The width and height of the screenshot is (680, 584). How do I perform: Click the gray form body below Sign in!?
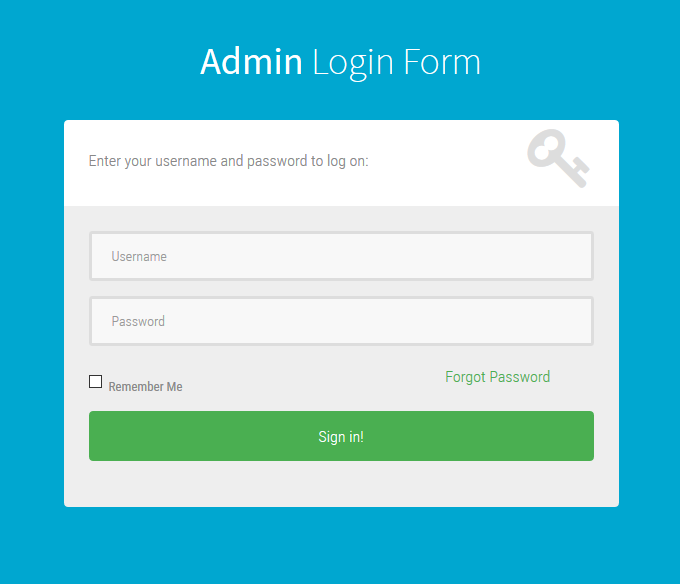[341, 484]
